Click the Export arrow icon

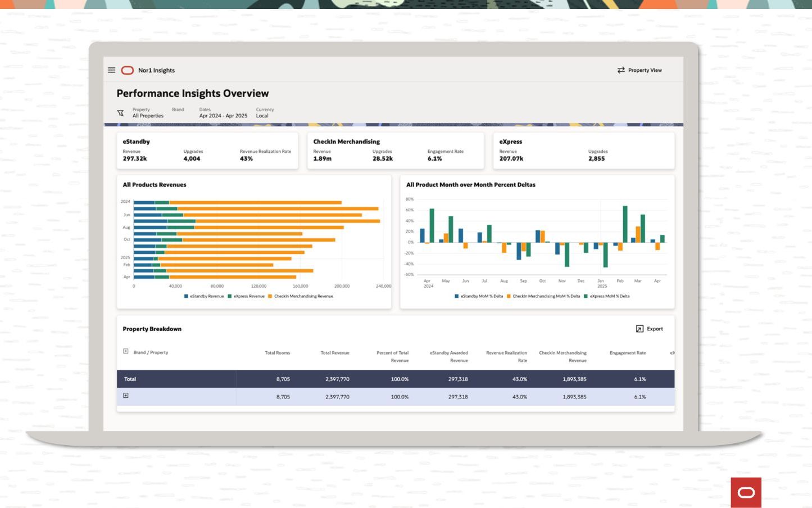[x=639, y=329]
